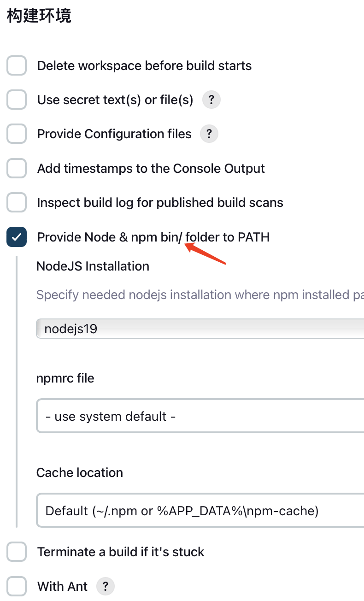Click the Add timestamps to the Console Output label

click(151, 168)
